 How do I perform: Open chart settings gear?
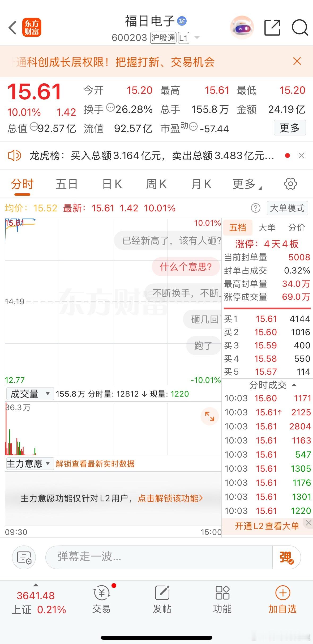(x=290, y=184)
